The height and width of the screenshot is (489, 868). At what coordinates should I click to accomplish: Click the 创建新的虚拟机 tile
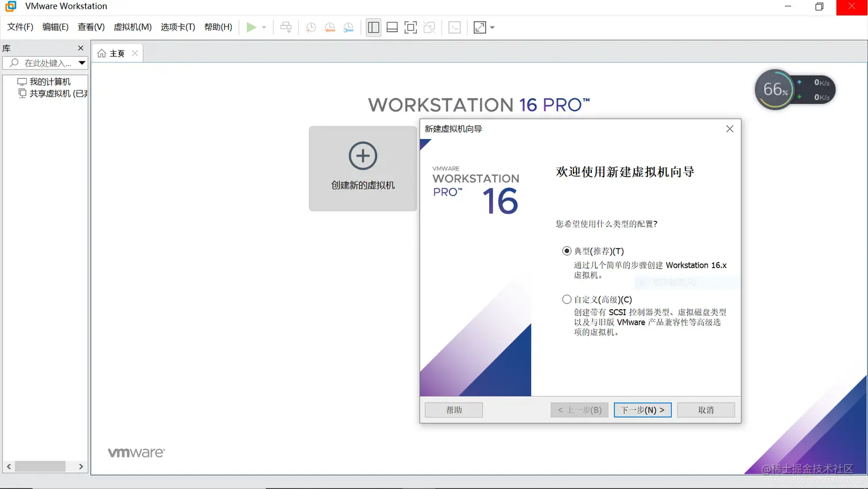click(x=363, y=168)
